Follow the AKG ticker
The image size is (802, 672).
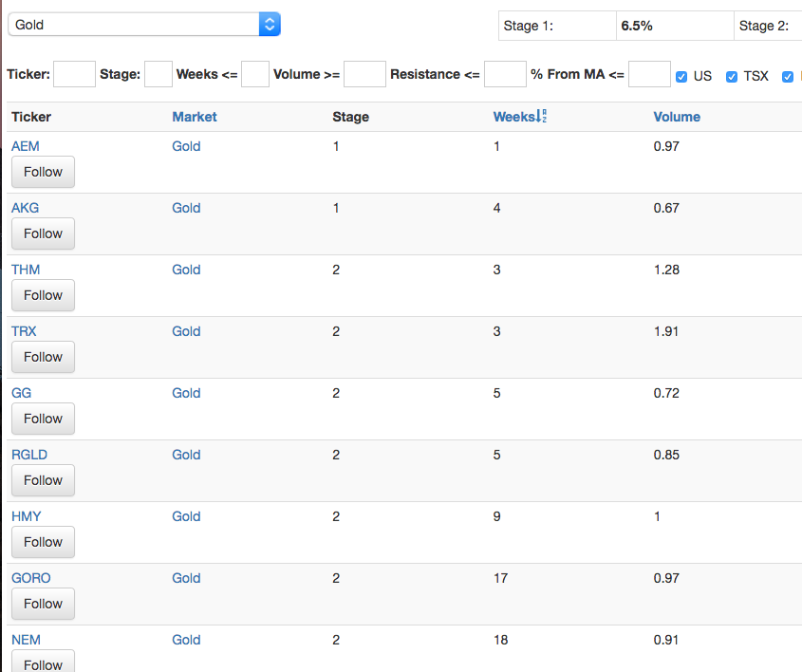[43, 233]
